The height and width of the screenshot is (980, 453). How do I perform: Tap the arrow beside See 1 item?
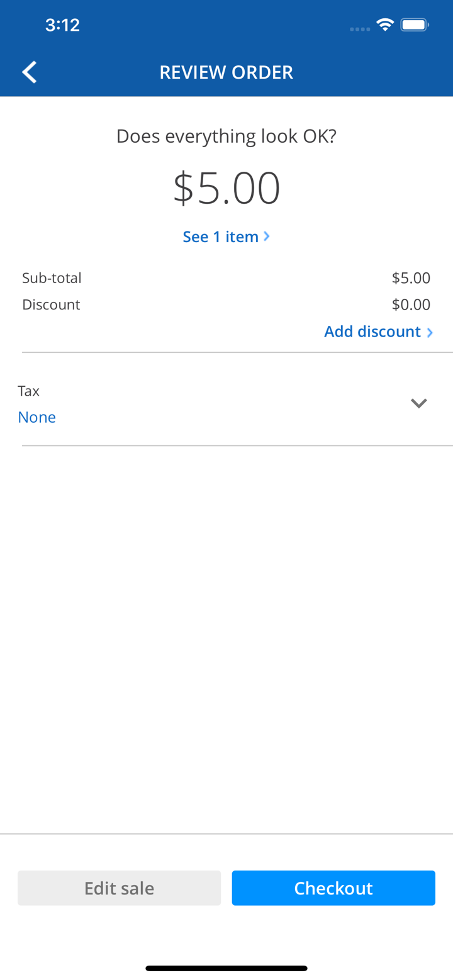click(x=267, y=237)
